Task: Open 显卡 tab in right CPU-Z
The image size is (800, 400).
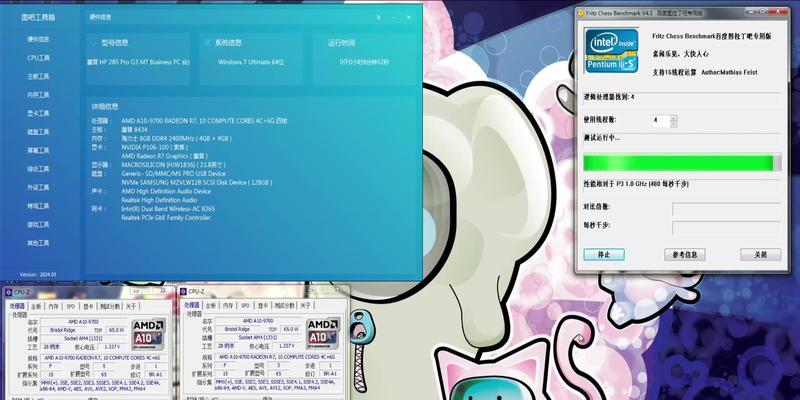Action: [262, 306]
